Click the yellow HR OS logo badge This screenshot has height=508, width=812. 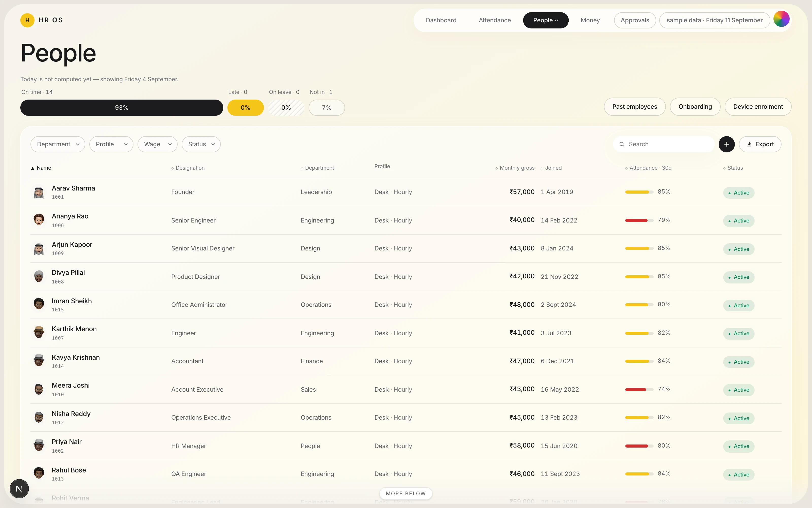pos(27,20)
